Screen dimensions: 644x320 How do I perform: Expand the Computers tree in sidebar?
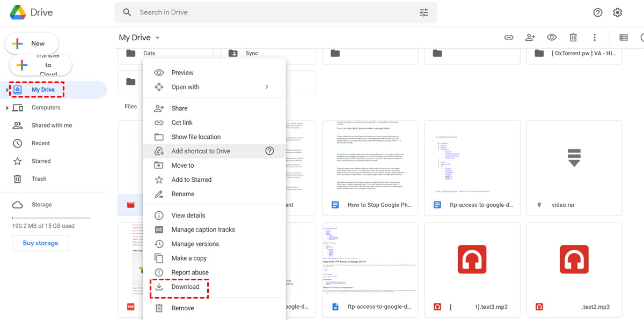pos(8,108)
